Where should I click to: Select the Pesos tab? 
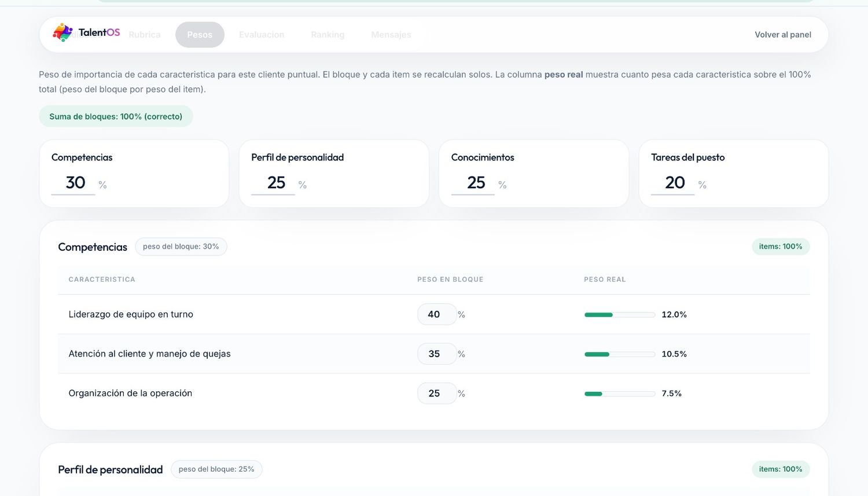point(200,35)
